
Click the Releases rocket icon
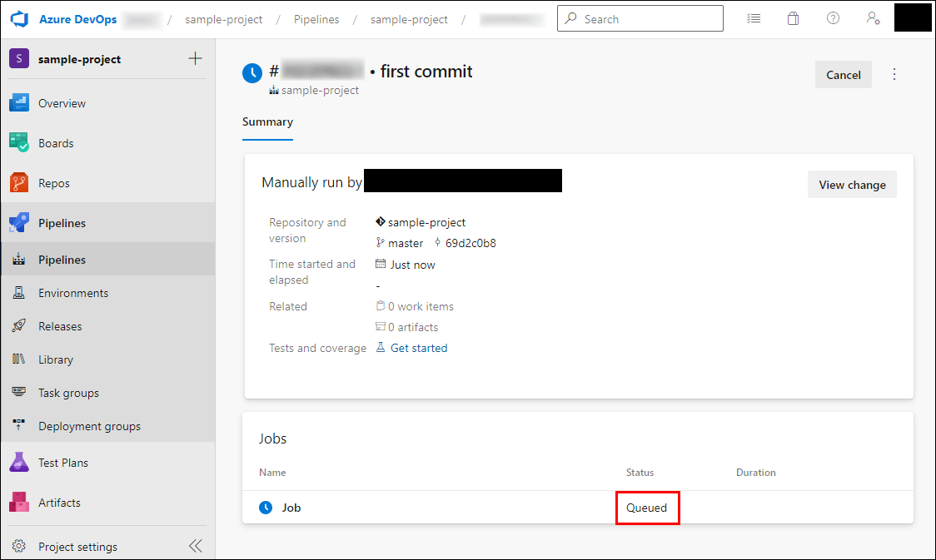coord(19,325)
